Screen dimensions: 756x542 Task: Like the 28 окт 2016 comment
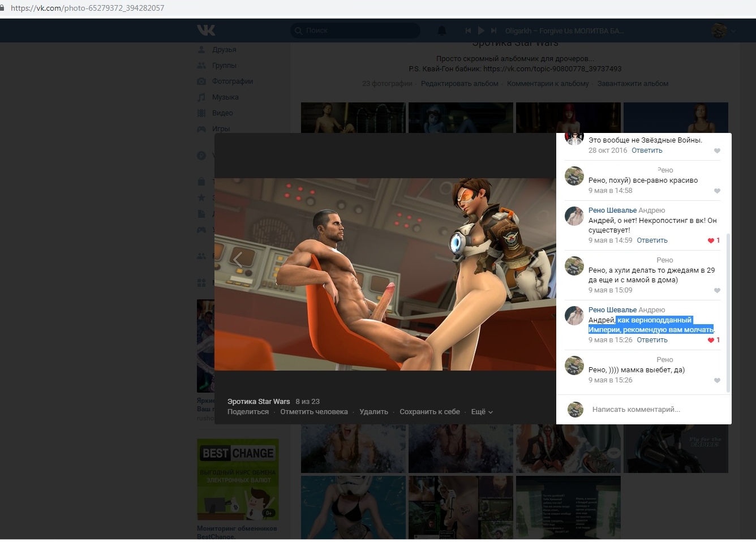coord(717,150)
